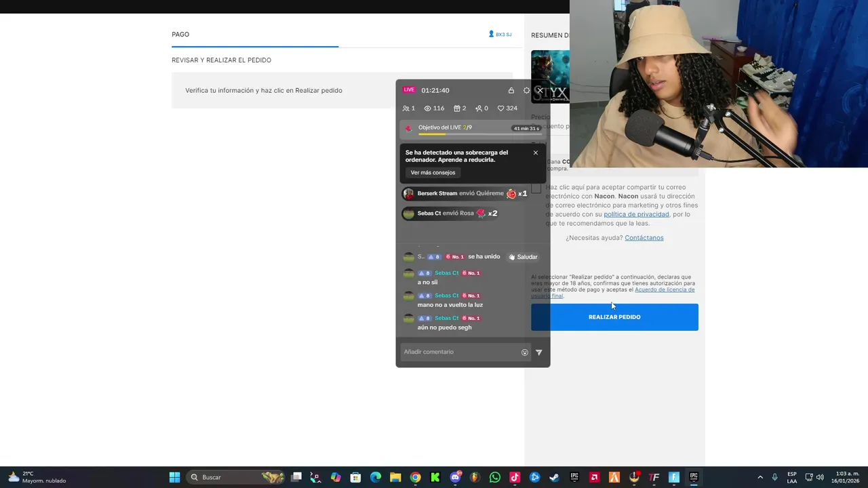Click the chat filter funnel icon
Screen dimensions: 868x488
click(x=539, y=352)
